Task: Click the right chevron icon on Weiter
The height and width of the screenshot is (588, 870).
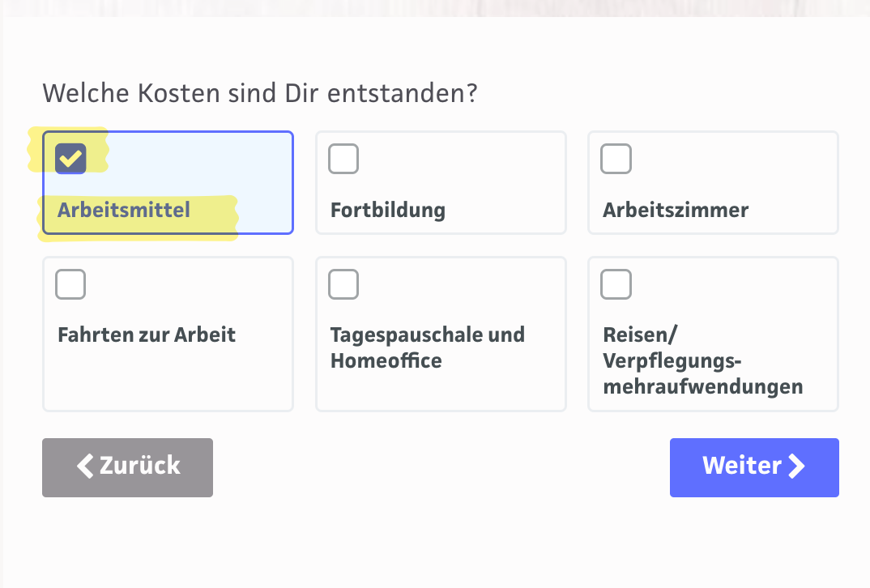Action: (797, 466)
